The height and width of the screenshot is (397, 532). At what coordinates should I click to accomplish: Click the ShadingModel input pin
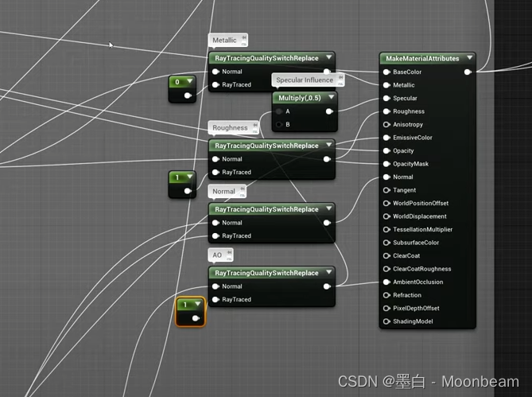coord(386,321)
